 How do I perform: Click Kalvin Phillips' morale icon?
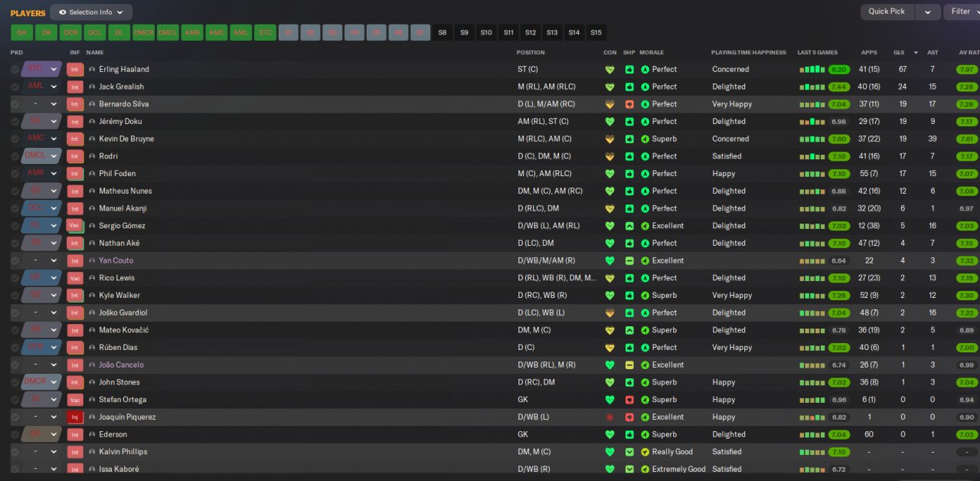click(x=645, y=452)
